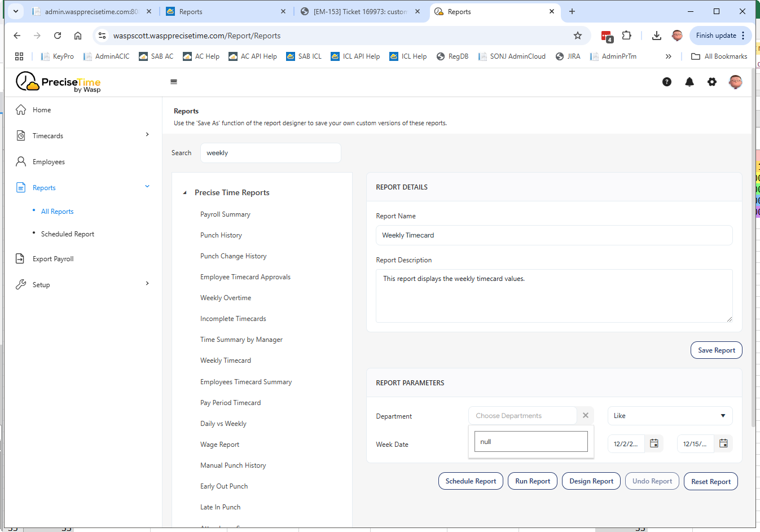Viewport: 760px width, 532px height.
Task: Click the Run Report button
Action: coord(533,481)
